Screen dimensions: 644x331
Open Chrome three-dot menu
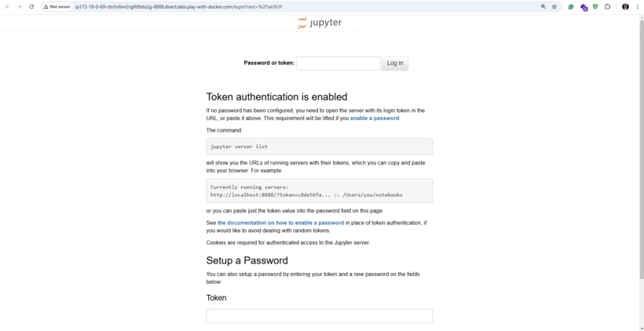point(638,6)
